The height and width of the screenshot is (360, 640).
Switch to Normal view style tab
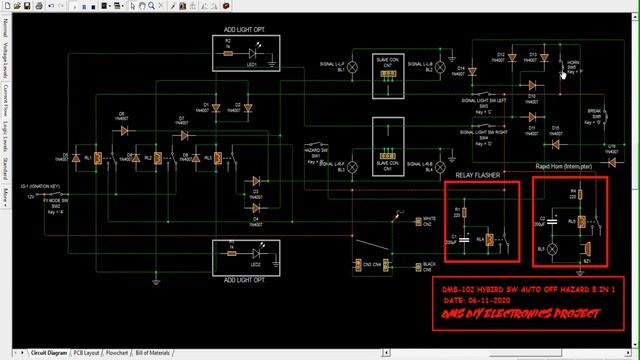pos(5,27)
